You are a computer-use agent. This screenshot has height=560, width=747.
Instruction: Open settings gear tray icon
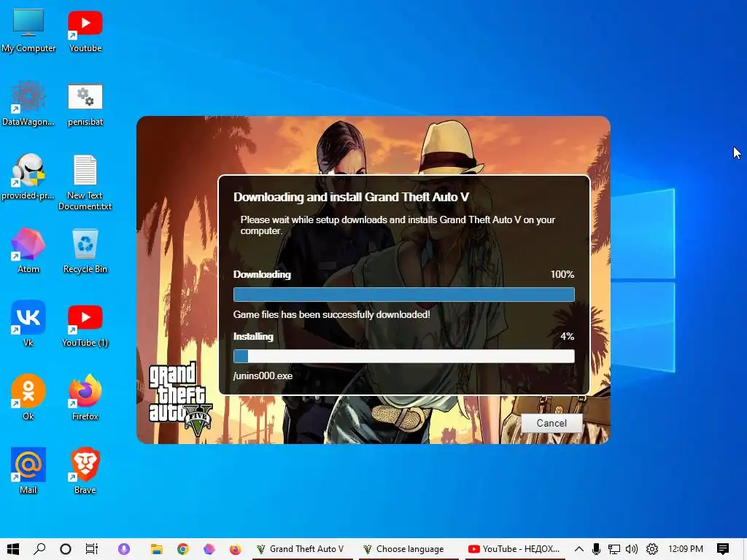coord(652,549)
